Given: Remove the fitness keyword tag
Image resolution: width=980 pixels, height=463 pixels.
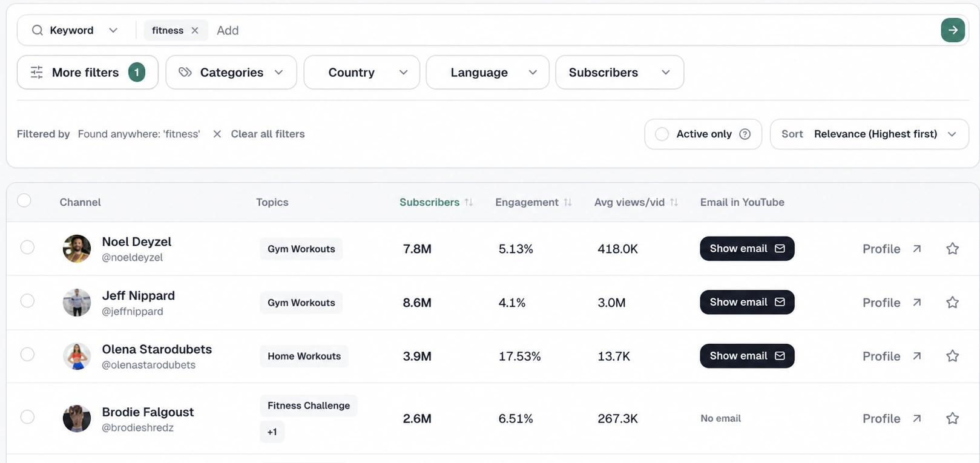Looking at the screenshot, I should [x=195, y=30].
